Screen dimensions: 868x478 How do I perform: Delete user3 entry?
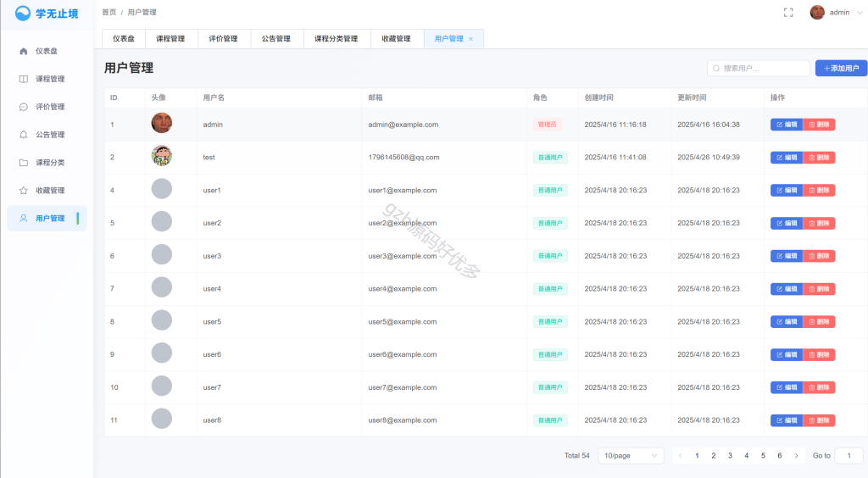[x=819, y=256]
